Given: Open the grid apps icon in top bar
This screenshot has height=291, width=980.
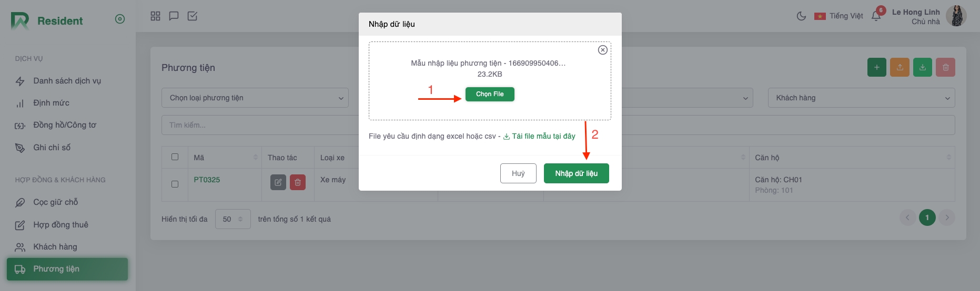Looking at the screenshot, I should pyautogui.click(x=155, y=16).
